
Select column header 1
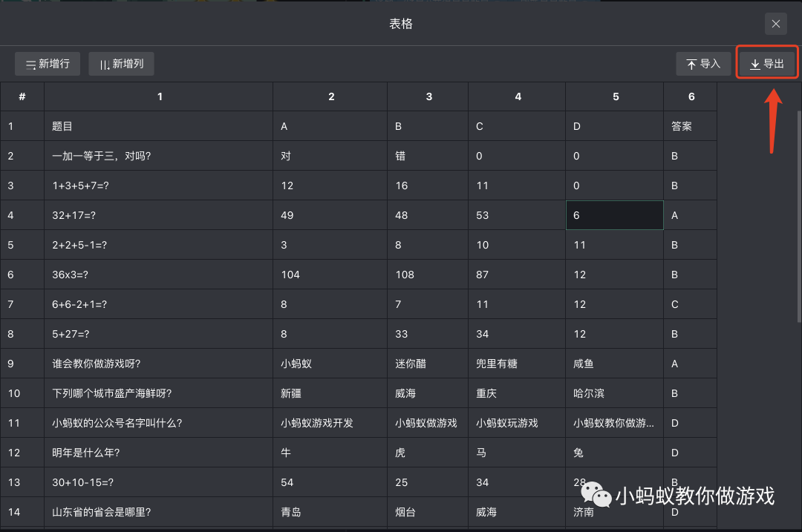[x=159, y=96]
